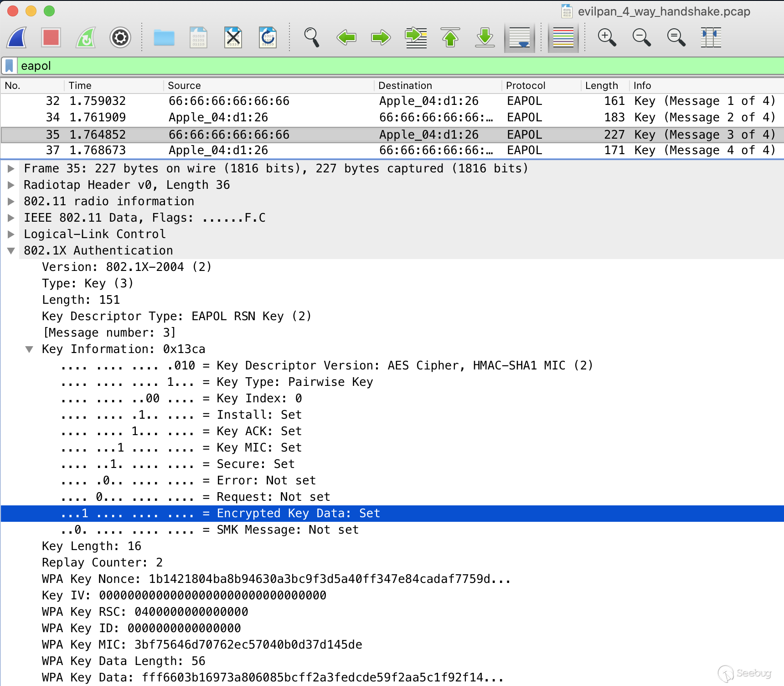Expand Radiotap Header v0 section
Image resolution: width=784 pixels, height=686 pixels.
click(x=11, y=185)
